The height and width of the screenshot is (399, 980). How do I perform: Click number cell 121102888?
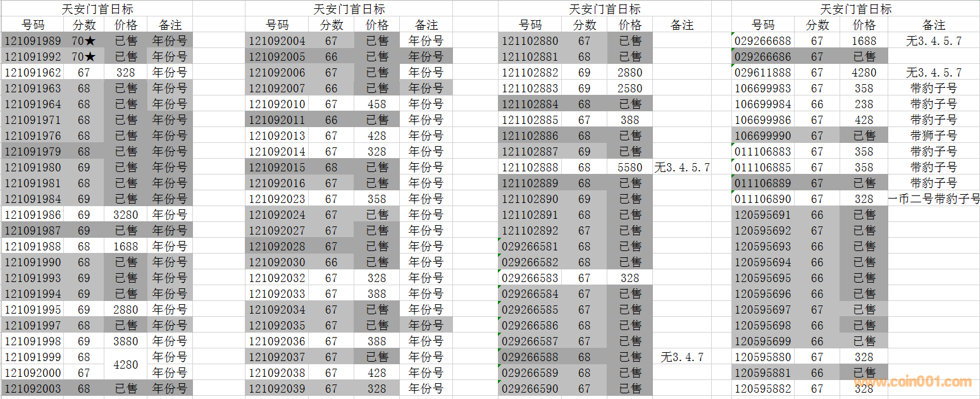tap(530, 168)
